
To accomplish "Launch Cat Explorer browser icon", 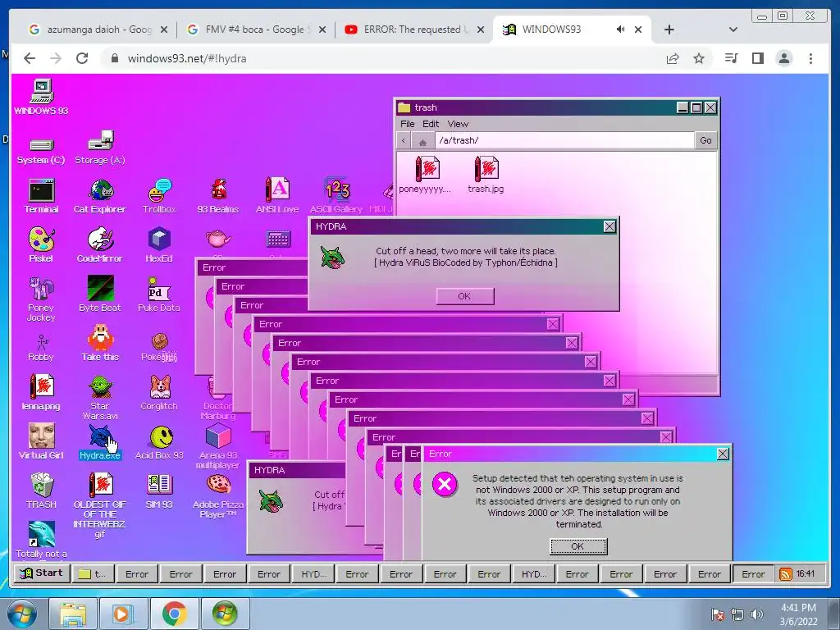I will coord(100,196).
